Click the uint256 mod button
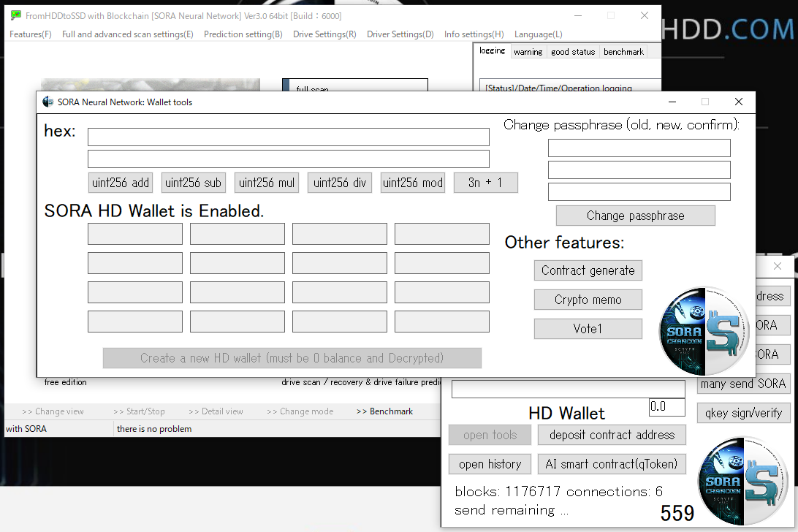Image resolution: width=798 pixels, height=532 pixels. pyautogui.click(x=413, y=183)
